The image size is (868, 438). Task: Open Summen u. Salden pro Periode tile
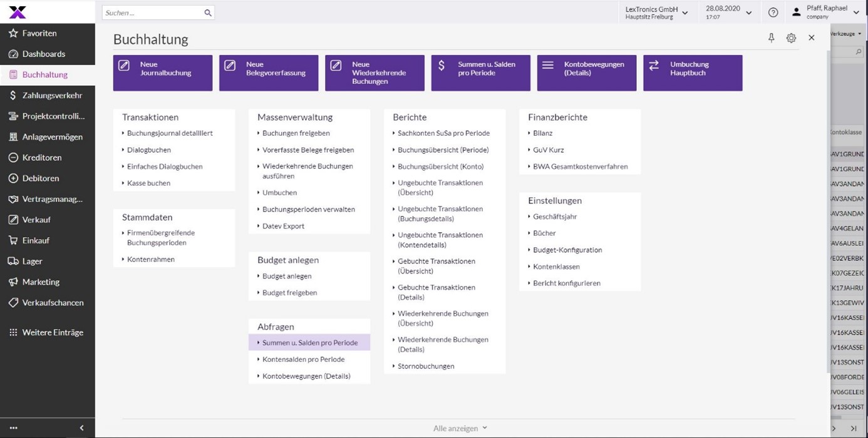tap(480, 73)
